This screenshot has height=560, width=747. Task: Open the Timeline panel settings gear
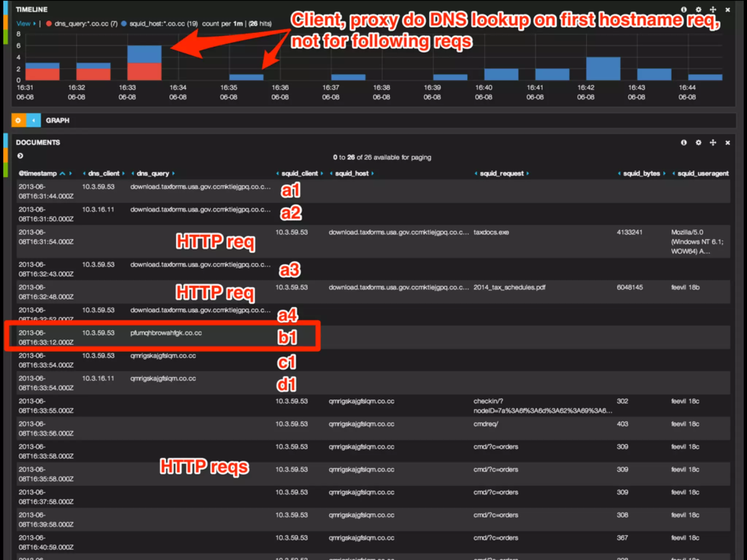[x=698, y=10]
